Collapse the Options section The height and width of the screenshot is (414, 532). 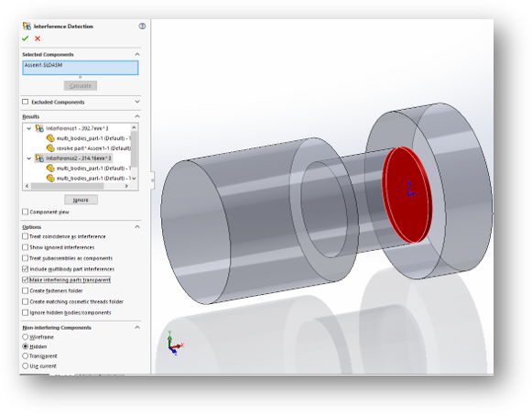click(x=137, y=226)
